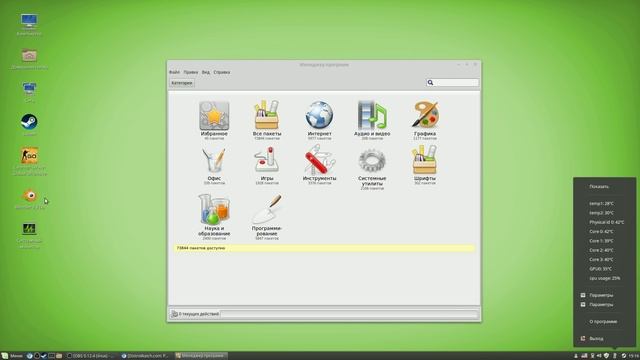
Task: Open the terminal panel launcher
Action: click(51, 356)
